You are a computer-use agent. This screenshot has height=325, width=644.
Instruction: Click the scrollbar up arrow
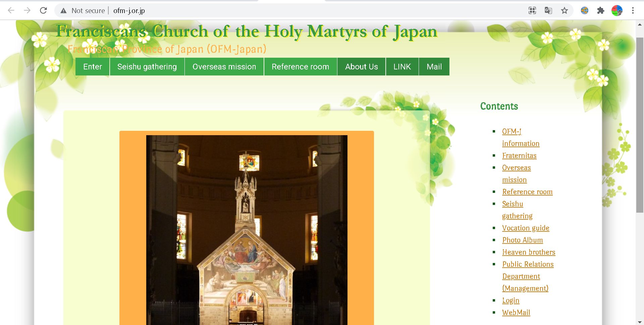[640, 24]
